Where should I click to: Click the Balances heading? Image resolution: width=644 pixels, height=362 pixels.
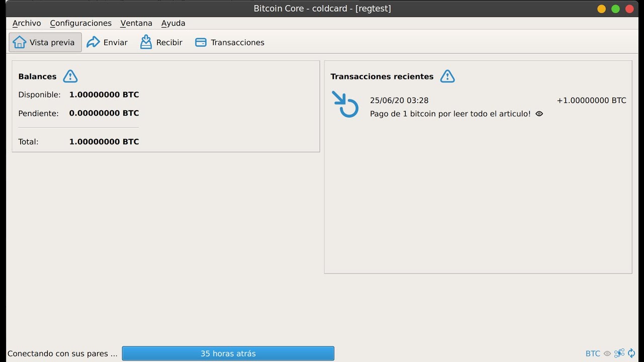click(x=37, y=76)
